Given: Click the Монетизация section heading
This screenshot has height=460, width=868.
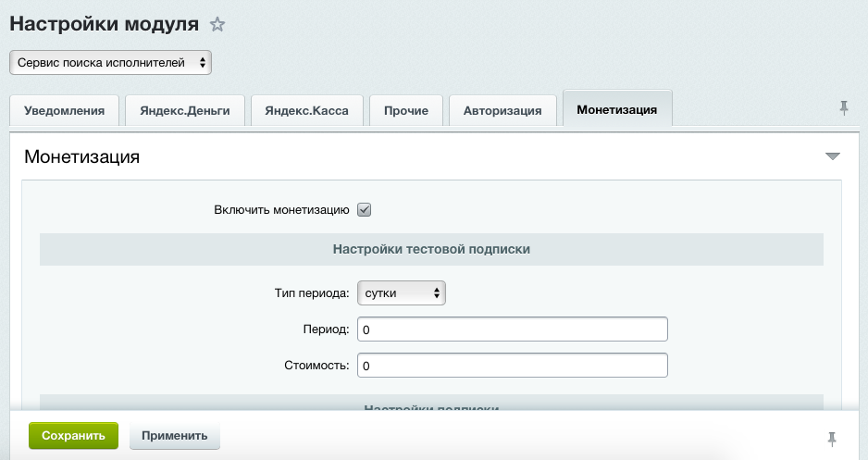Looking at the screenshot, I should 82,156.
